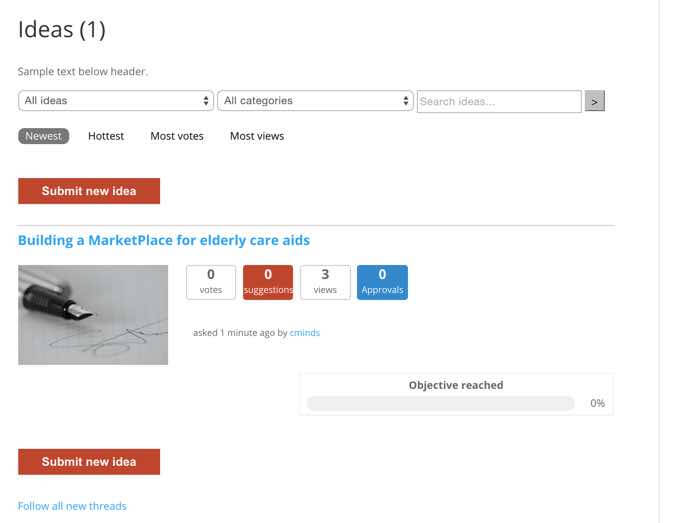Click the fountain pen thumbnail image
Viewport: 689px width, 523px height.
point(93,314)
